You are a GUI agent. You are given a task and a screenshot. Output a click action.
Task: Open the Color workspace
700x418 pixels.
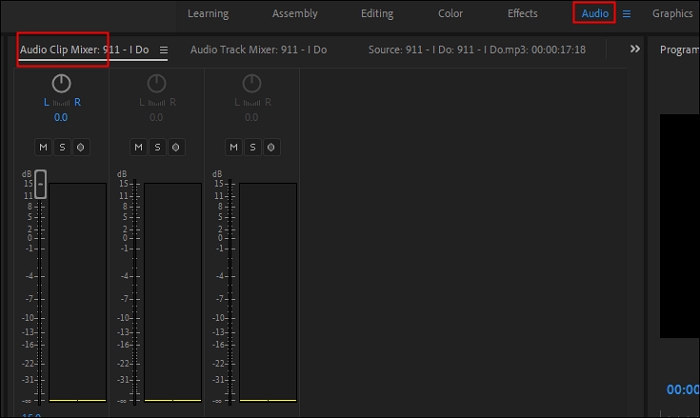[450, 13]
